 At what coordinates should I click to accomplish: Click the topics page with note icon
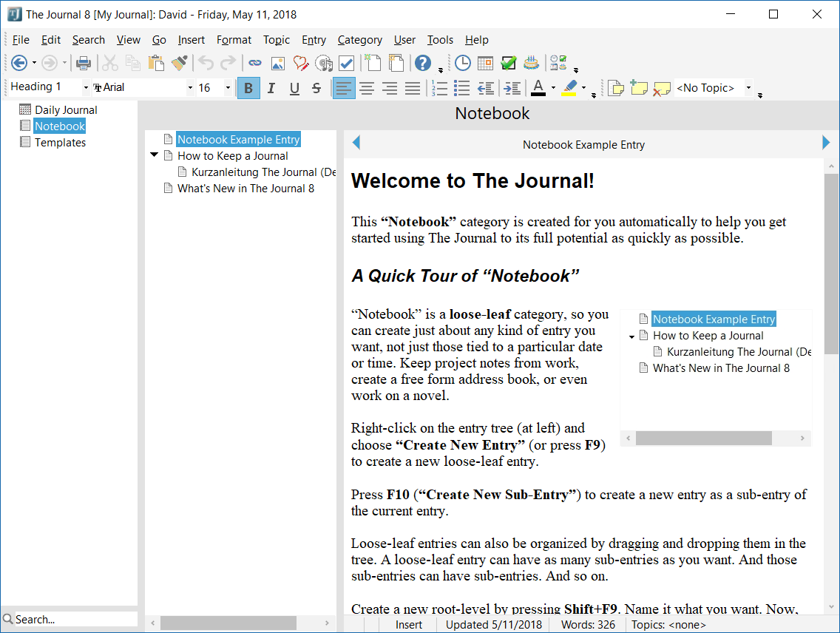616,88
